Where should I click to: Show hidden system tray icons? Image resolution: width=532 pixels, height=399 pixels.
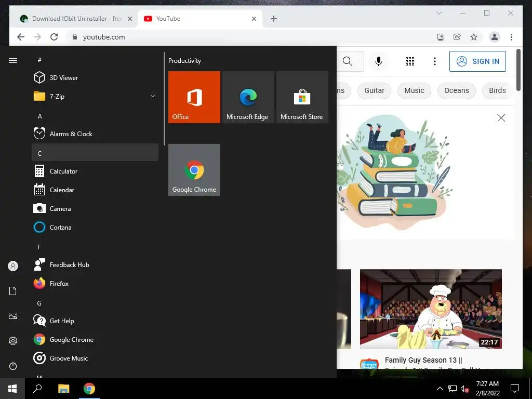(440, 389)
